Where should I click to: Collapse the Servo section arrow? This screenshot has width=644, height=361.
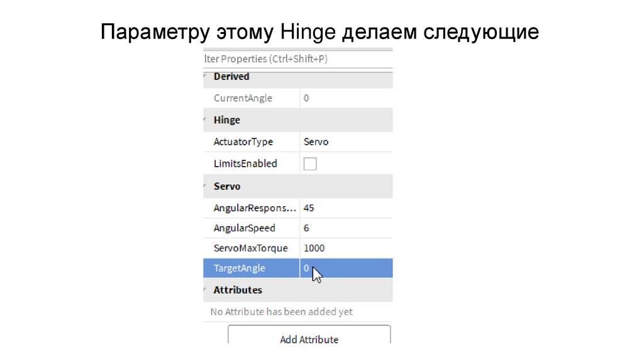click(205, 186)
